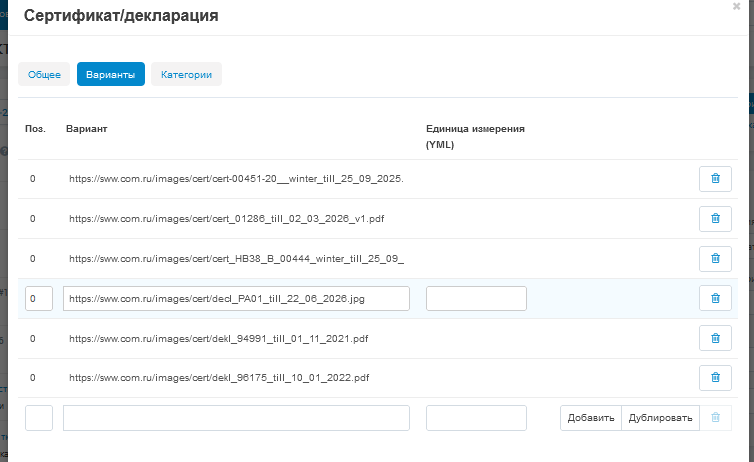Switch to the Общее tab
This screenshot has height=462, width=754.
pos(44,75)
